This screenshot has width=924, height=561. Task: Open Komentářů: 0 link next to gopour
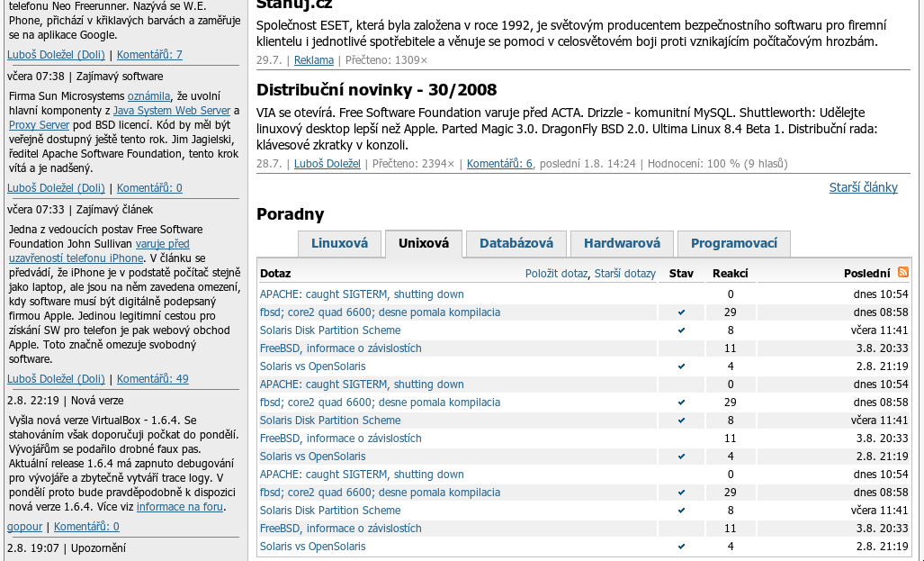pos(86,527)
